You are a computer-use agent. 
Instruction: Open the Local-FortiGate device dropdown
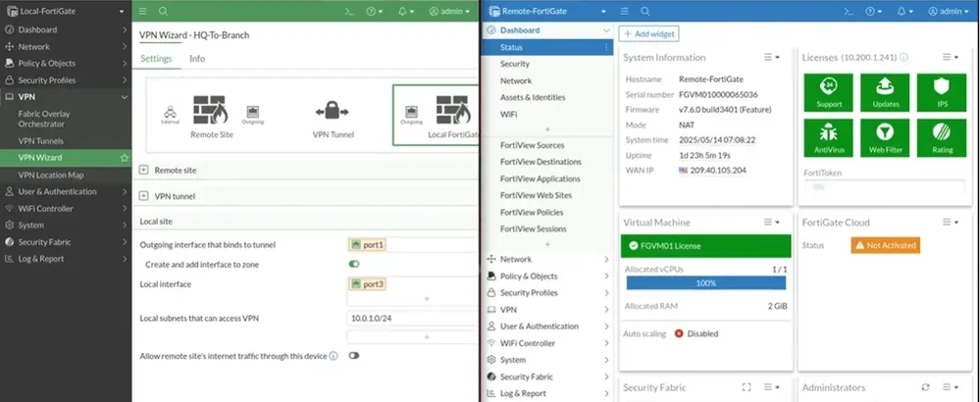66,11
